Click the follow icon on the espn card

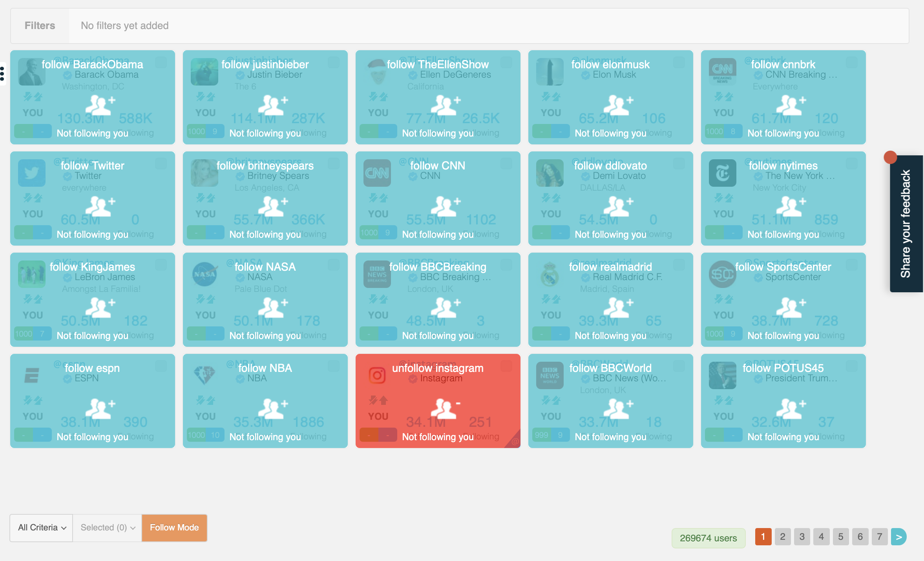tap(100, 409)
